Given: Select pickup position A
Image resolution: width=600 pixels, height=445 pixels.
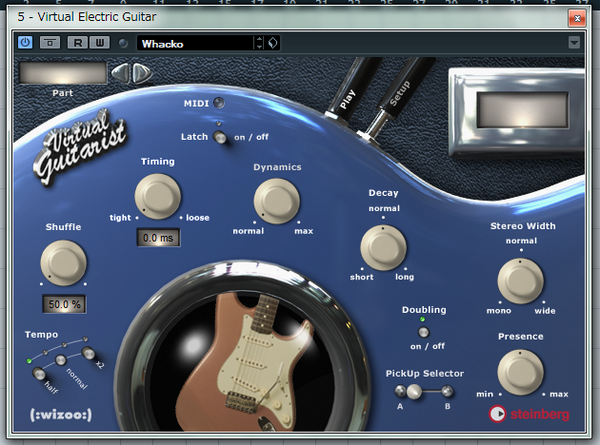Looking at the screenshot, I should (x=400, y=391).
